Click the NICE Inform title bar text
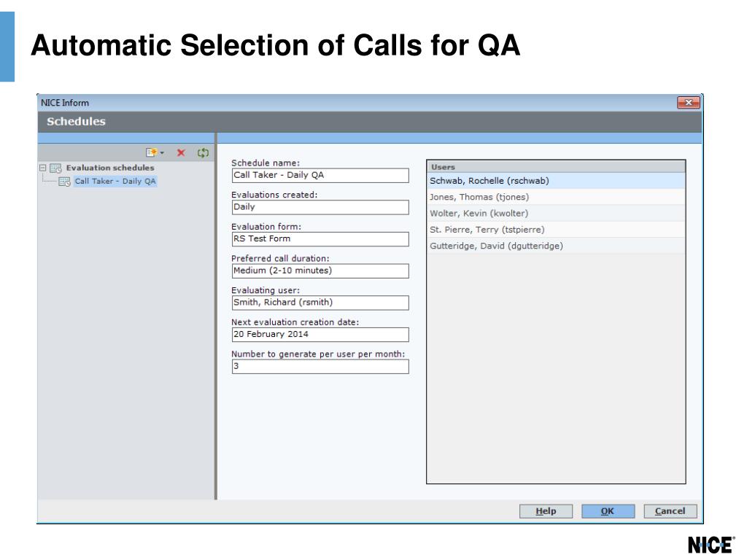Screen dimensions: 747x560 point(65,103)
